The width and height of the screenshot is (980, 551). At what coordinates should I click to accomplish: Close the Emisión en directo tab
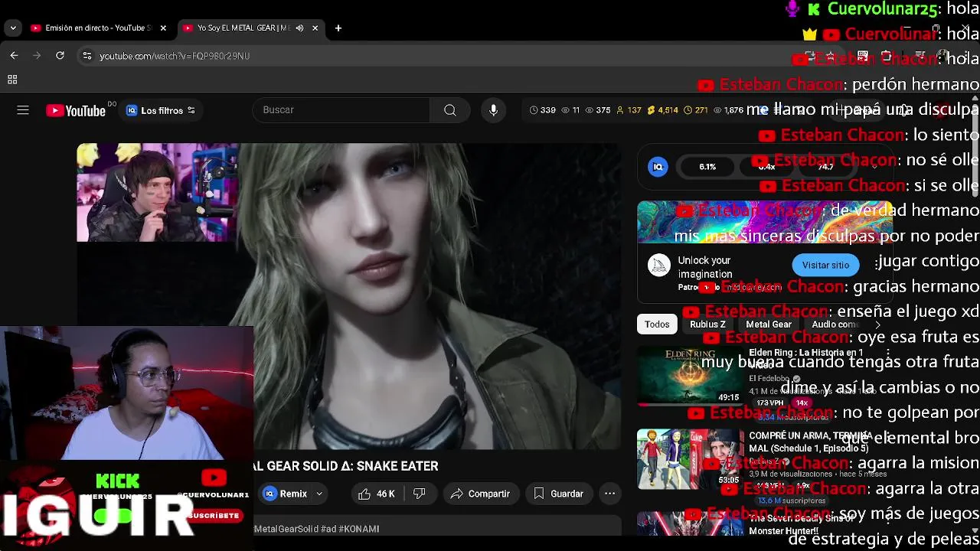pos(162,28)
